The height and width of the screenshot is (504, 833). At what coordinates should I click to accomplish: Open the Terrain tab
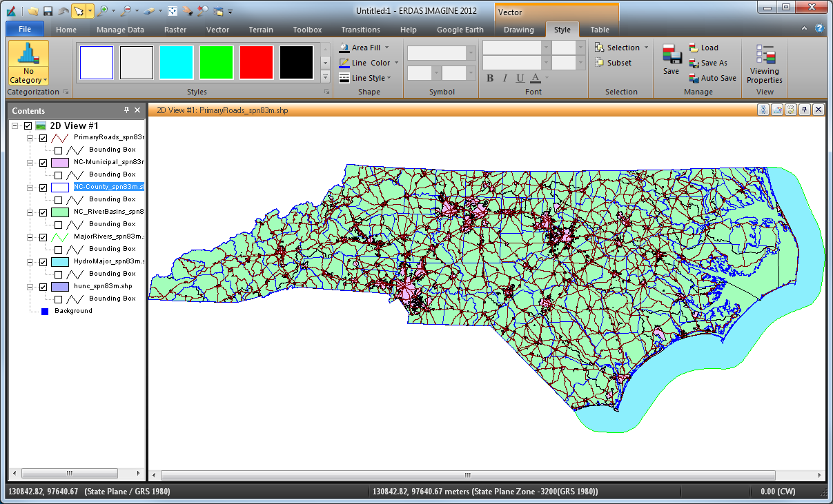[262, 30]
